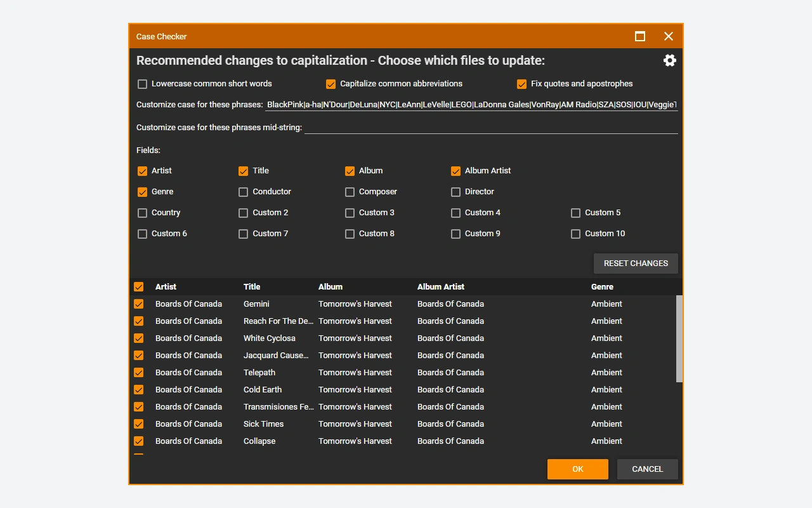This screenshot has width=812, height=508.
Task: Select the Gemini title cell
Action: coord(256,304)
